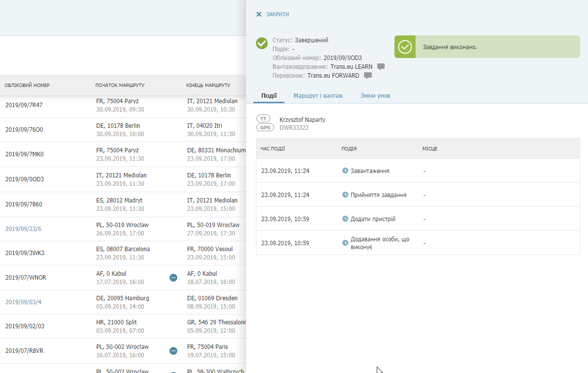Click the TT badge next to Krzysztof Naparty
Screen dimensions: 588x373
tap(263, 118)
